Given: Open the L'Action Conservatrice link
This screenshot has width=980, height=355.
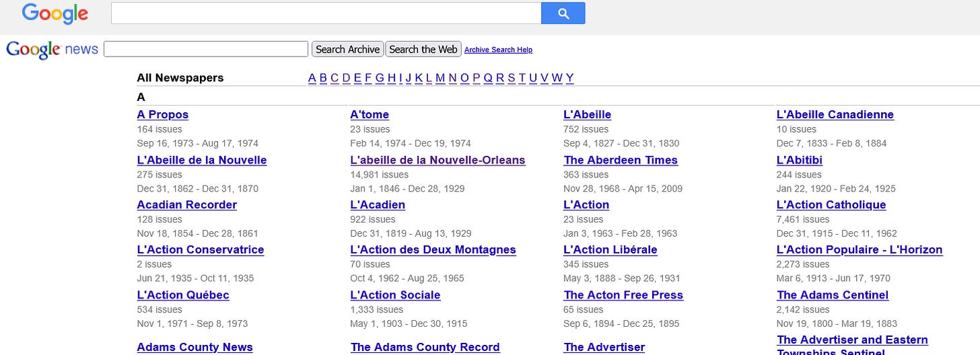Looking at the screenshot, I should [x=201, y=250].
